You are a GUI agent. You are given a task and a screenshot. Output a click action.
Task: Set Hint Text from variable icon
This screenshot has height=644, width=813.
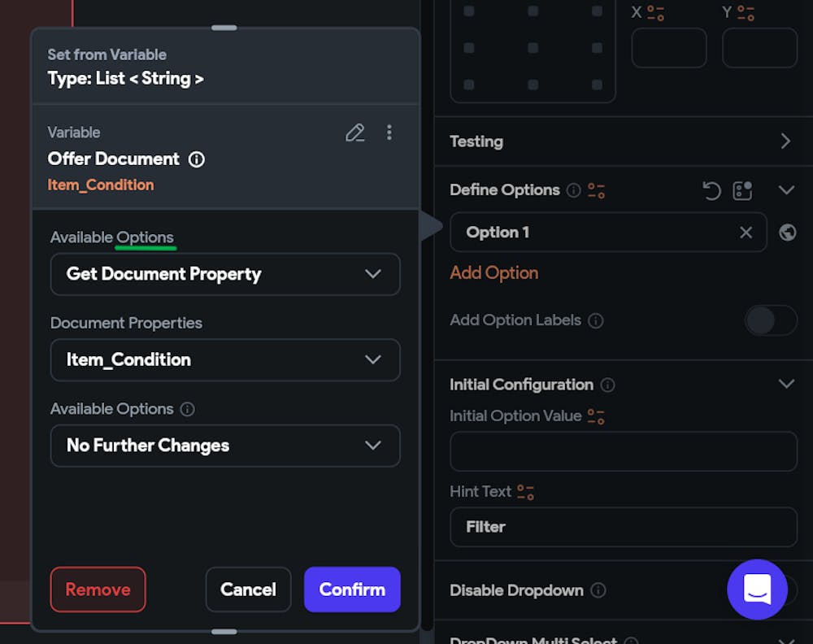coord(525,492)
